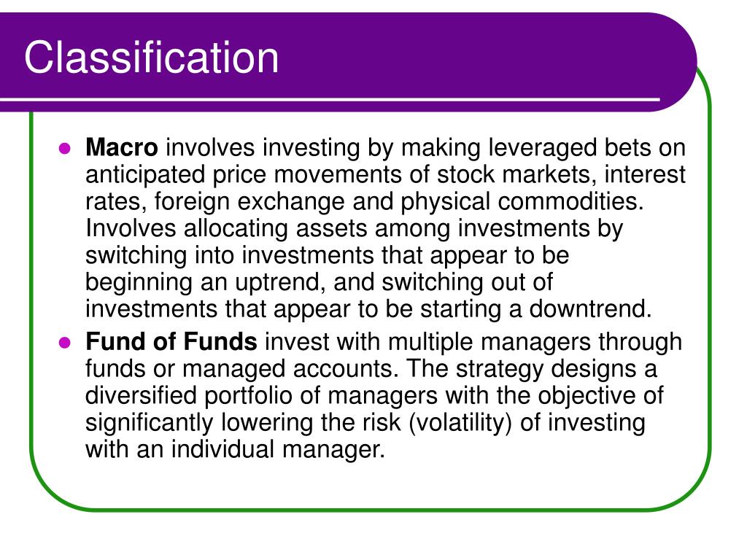
Task: Click the magenta bullet beside Macro
Action: click(64, 148)
